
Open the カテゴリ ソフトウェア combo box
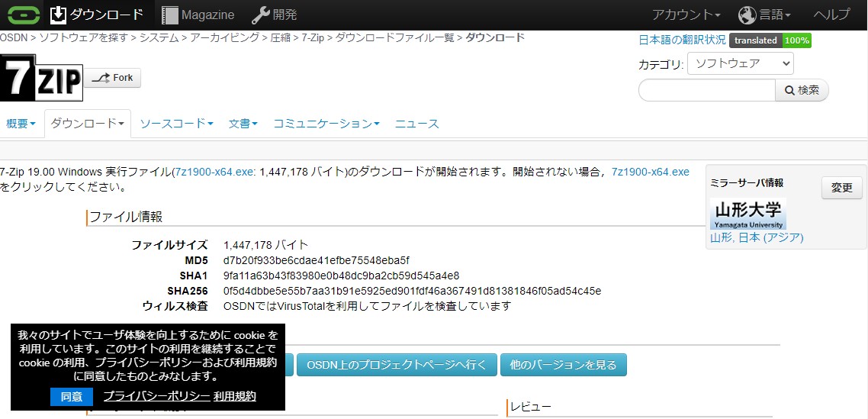[740, 64]
